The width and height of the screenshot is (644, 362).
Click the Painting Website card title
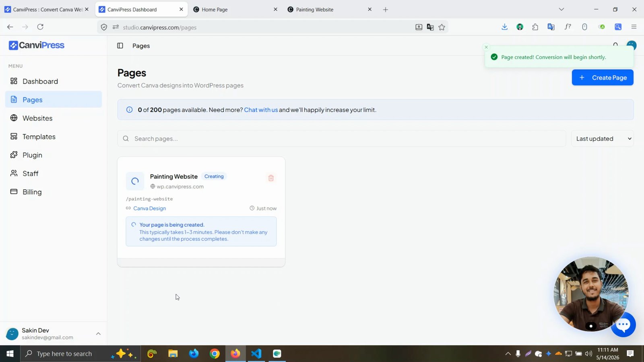tap(174, 176)
